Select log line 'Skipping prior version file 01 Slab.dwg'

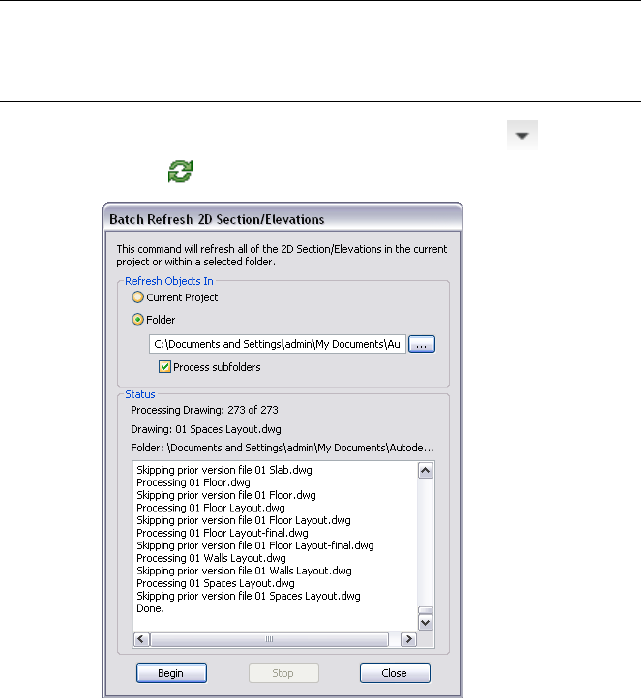[x=224, y=470]
